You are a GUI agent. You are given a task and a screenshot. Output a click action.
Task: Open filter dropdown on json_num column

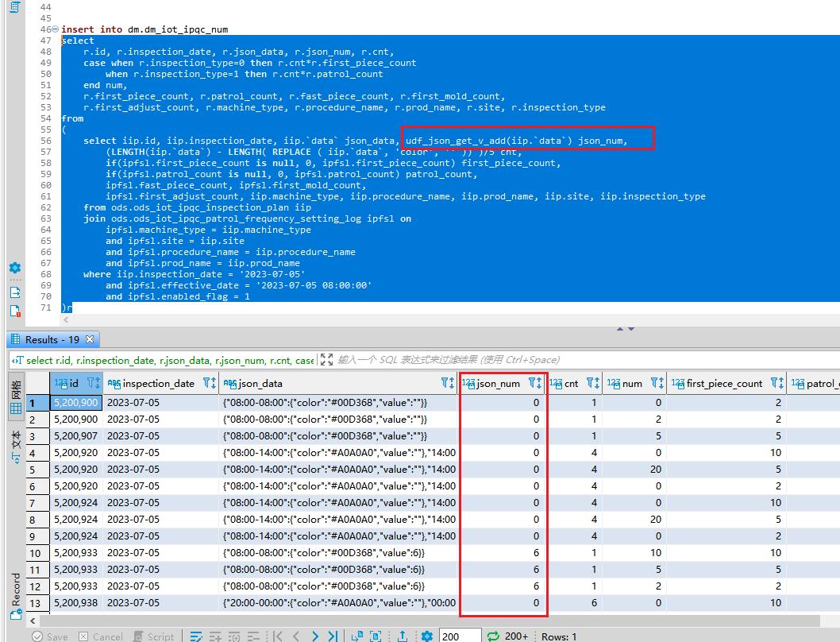pos(535,383)
